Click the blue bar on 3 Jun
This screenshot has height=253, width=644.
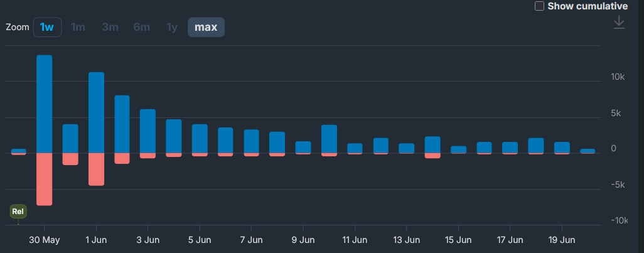(x=148, y=131)
